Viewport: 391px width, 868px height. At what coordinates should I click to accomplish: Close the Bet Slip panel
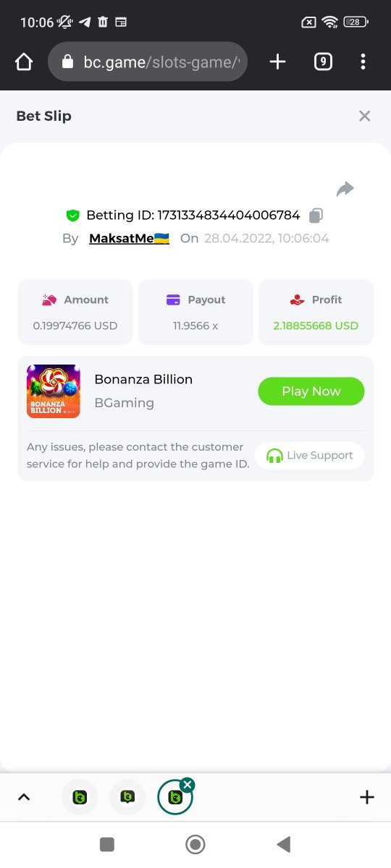(x=364, y=116)
